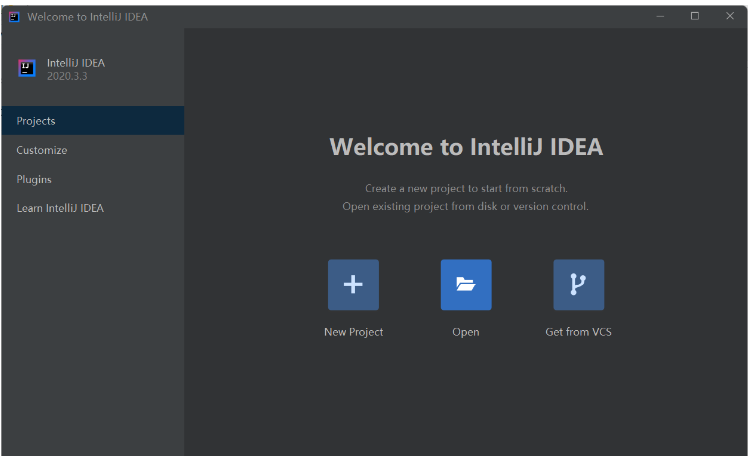Image resolution: width=749 pixels, height=456 pixels.
Task: Go to Learn IntelliJ IDEA tab
Action: pyautogui.click(x=93, y=208)
